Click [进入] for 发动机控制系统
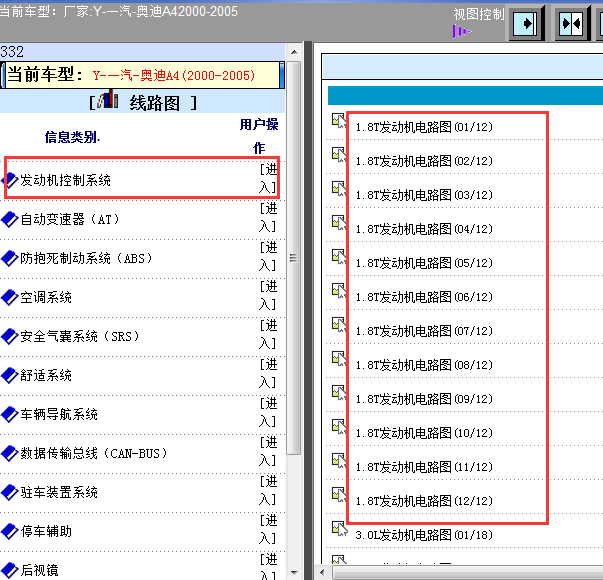 268,178
